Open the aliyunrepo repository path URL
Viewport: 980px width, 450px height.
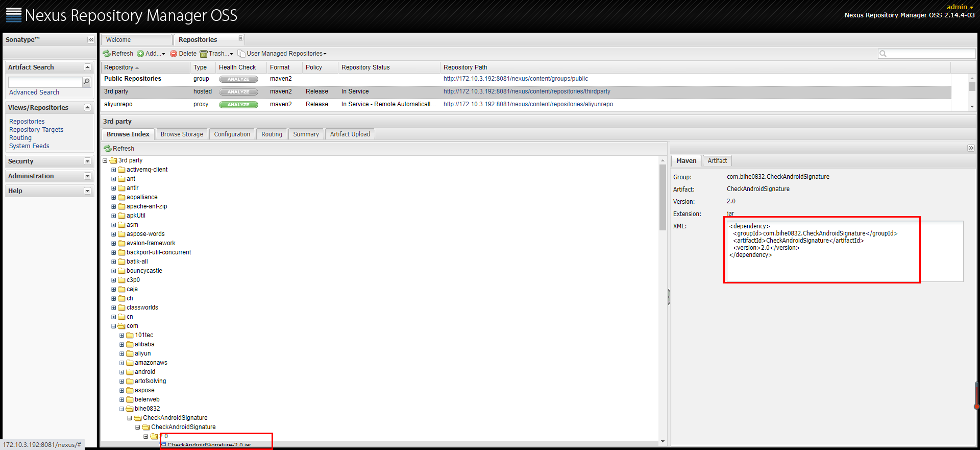click(528, 104)
